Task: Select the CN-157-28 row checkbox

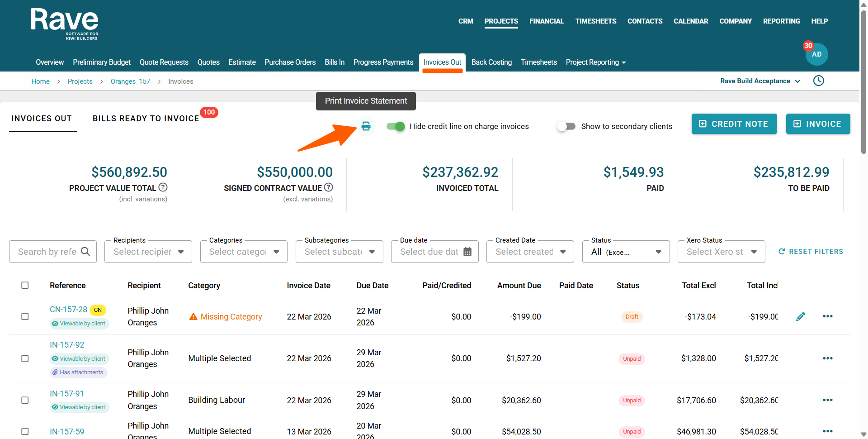Action: [x=25, y=316]
